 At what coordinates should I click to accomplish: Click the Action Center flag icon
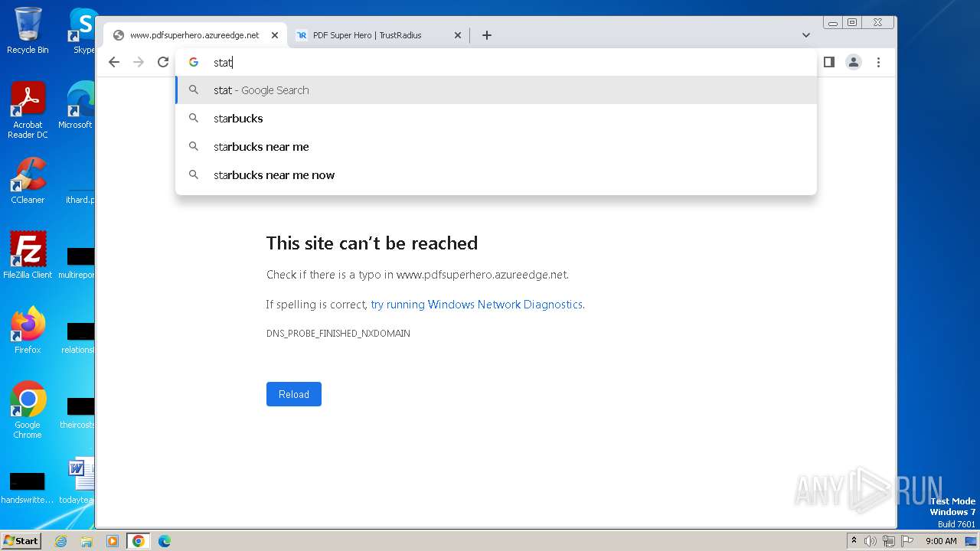[908, 541]
